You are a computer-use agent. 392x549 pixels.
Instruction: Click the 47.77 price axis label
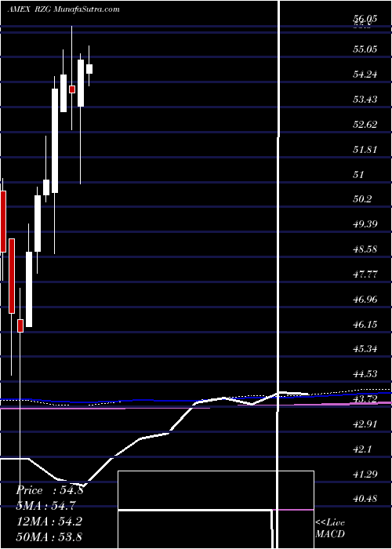pos(365,274)
